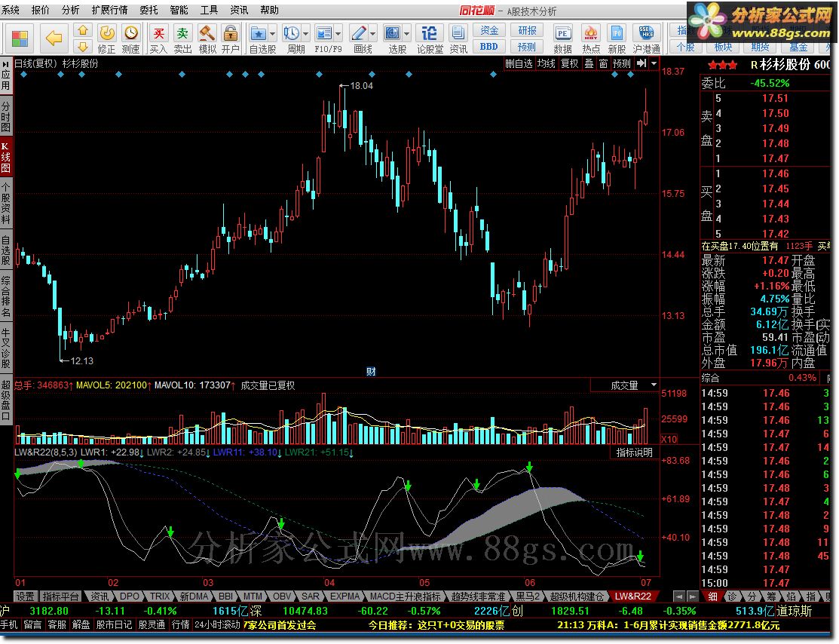Click the 设置 button at bottom left
This screenshot has width=839, height=644.
(x=25, y=596)
